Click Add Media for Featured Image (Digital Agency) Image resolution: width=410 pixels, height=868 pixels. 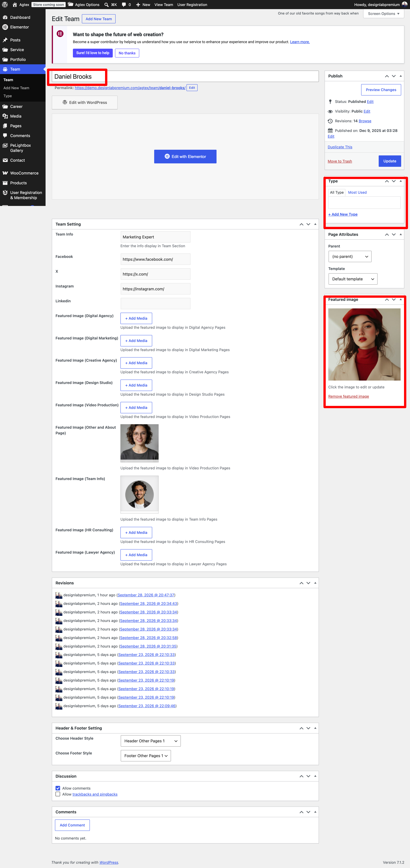pos(136,318)
